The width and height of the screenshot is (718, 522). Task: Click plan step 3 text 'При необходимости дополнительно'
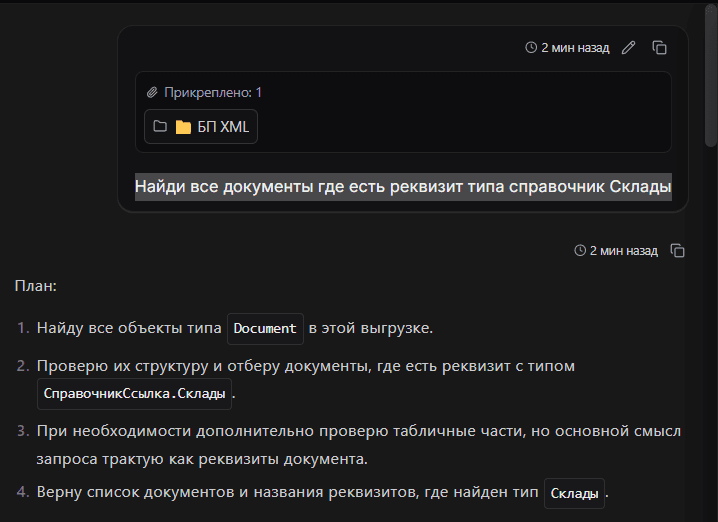pyautogui.click(x=175, y=431)
